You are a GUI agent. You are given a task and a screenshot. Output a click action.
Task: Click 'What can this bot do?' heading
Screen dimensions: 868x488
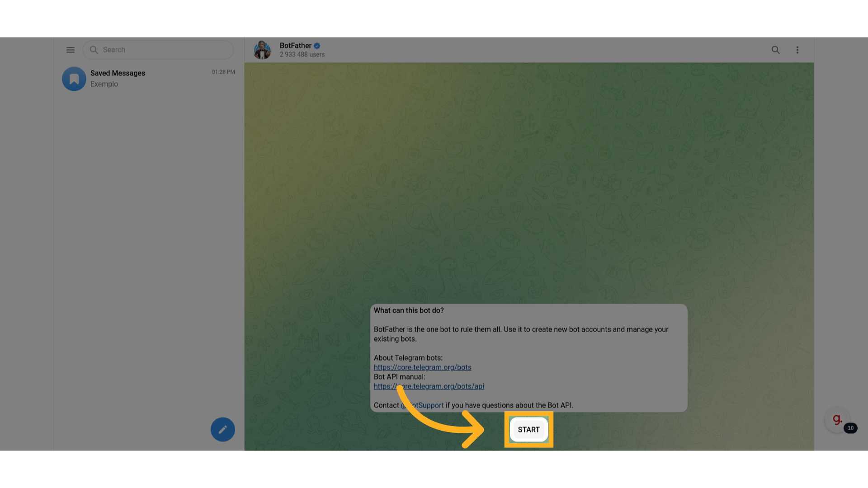coord(409,310)
